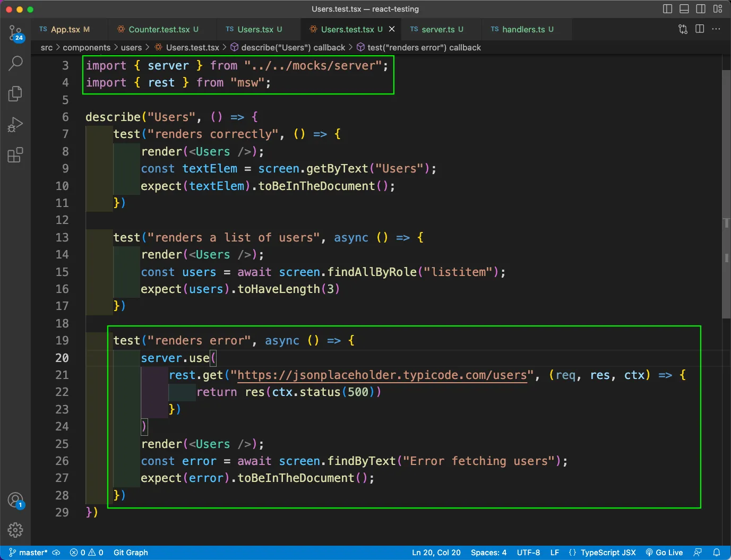Click master* branch in status bar
The width and height of the screenshot is (731, 560).
pos(29,553)
